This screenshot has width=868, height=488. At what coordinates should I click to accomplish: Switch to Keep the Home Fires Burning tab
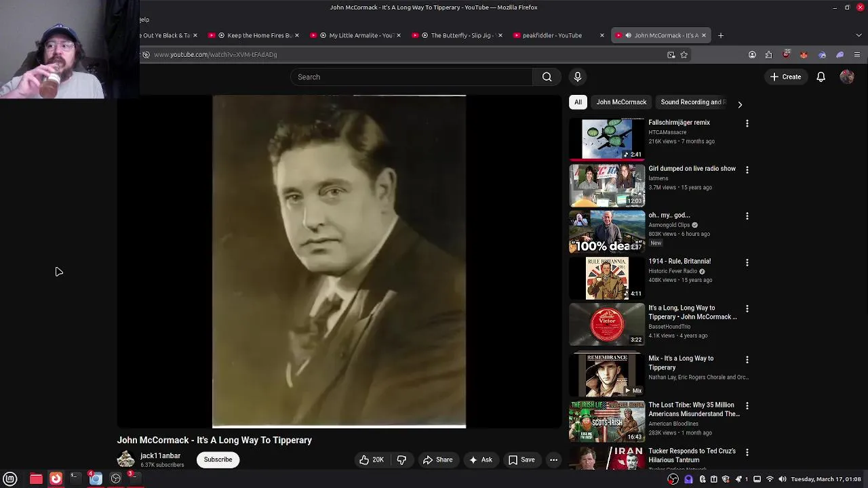click(254, 35)
